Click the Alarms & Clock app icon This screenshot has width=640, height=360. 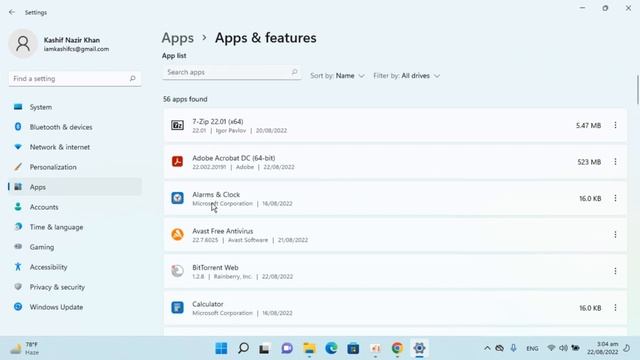tap(177, 198)
